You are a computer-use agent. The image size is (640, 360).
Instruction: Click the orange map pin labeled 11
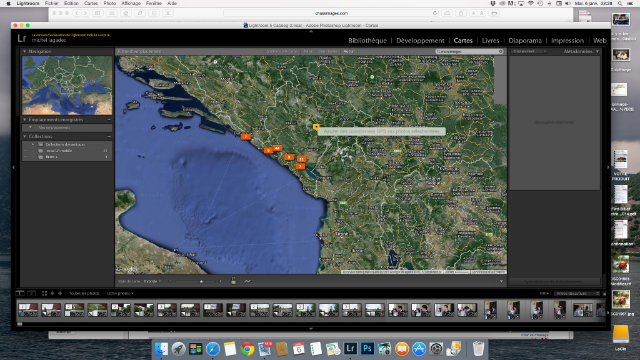pyautogui.click(x=301, y=159)
